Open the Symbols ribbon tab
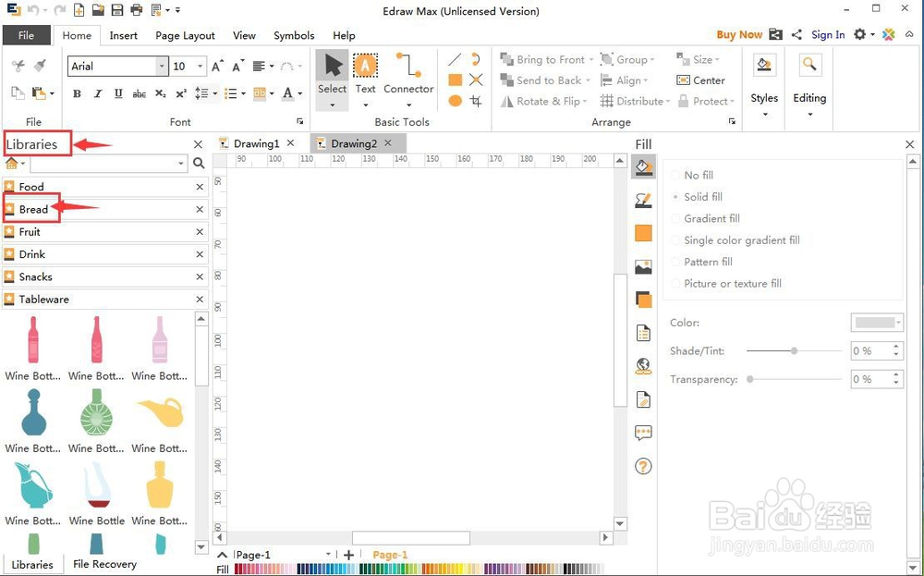924x576 pixels. click(x=294, y=35)
